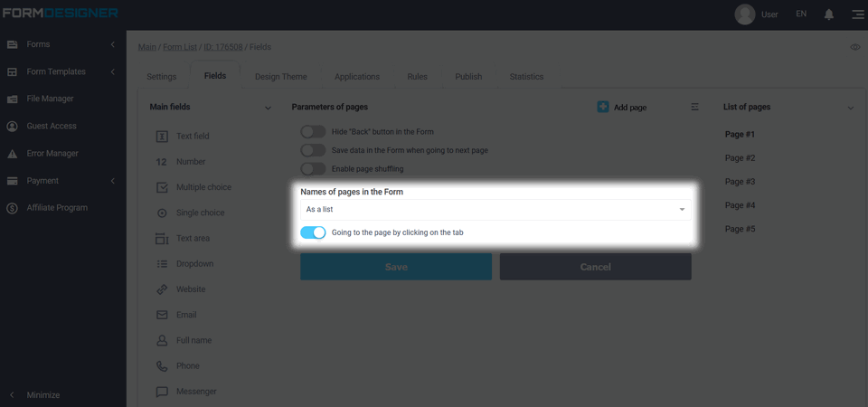Image resolution: width=868 pixels, height=407 pixels.
Task: Click the FormDesigner logo
Action: click(60, 13)
